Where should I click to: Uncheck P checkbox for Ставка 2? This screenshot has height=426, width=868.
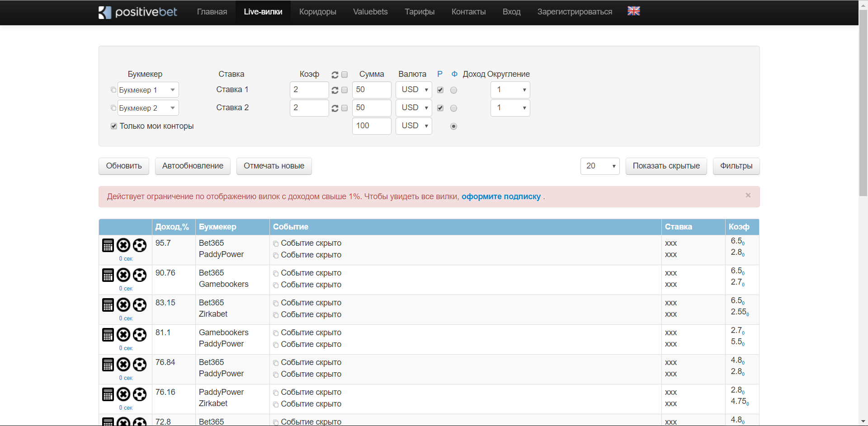[440, 108]
